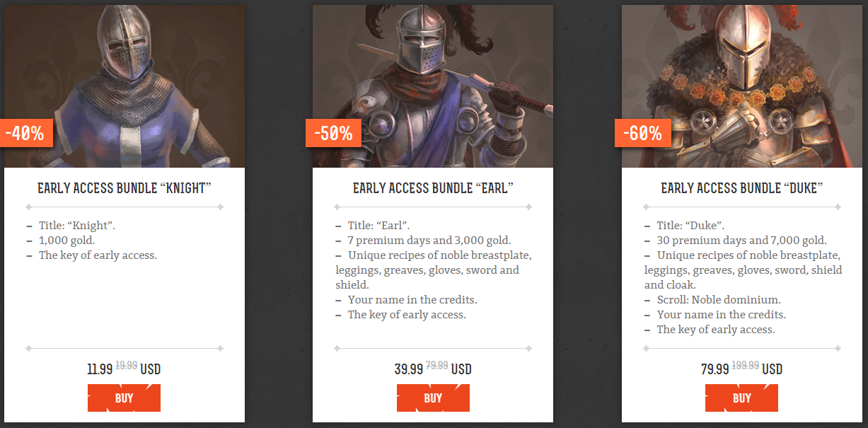Click the BUY button for Knight bundle

point(124,398)
